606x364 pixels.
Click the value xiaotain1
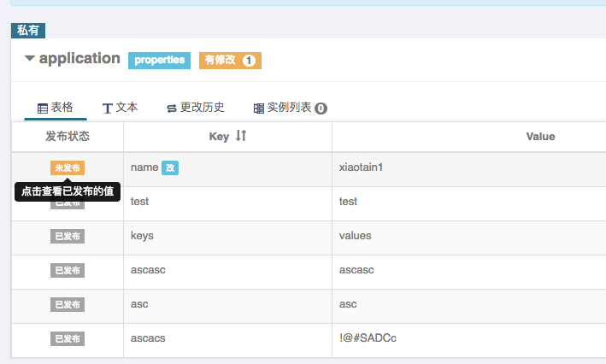click(361, 167)
